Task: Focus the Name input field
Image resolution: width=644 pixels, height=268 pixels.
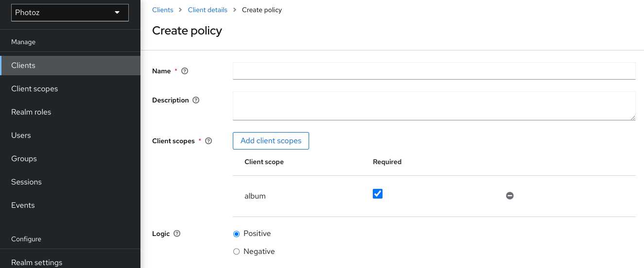Action: (x=434, y=71)
